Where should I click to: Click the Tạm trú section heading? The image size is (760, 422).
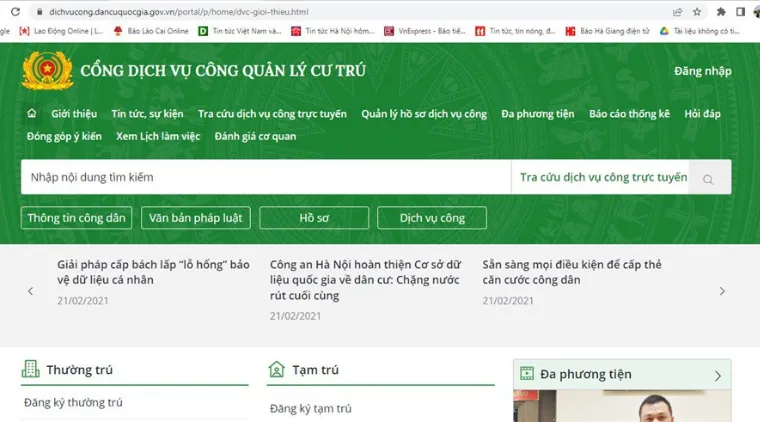316,370
